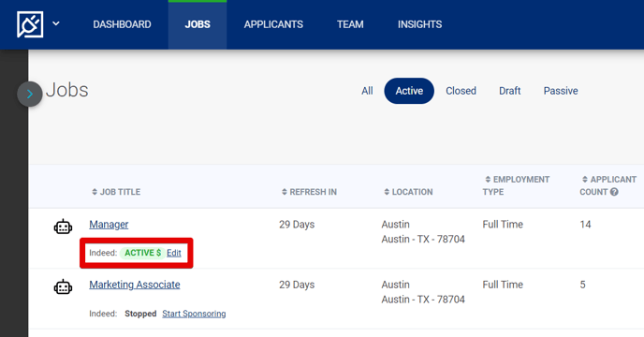Viewport: 644px width, 337px height.
Task: Click applicant count 5 for Marketing Associate
Action: click(582, 285)
